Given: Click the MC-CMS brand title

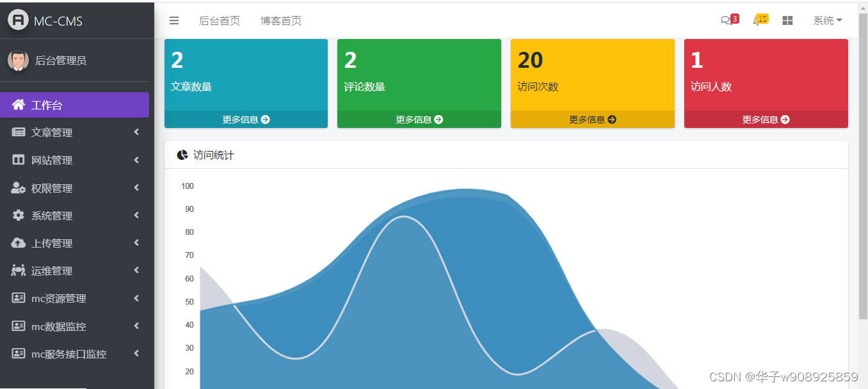Looking at the screenshot, I should 58,21.
